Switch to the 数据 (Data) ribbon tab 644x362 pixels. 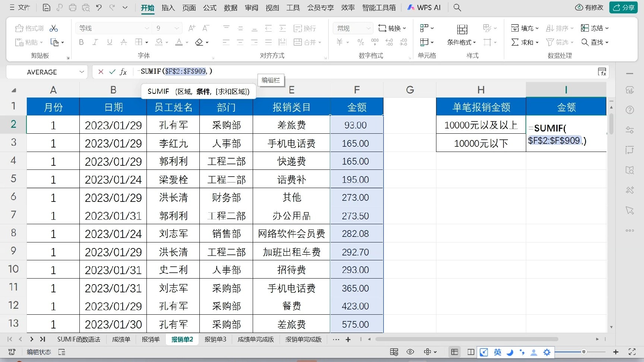click(231, 7)
